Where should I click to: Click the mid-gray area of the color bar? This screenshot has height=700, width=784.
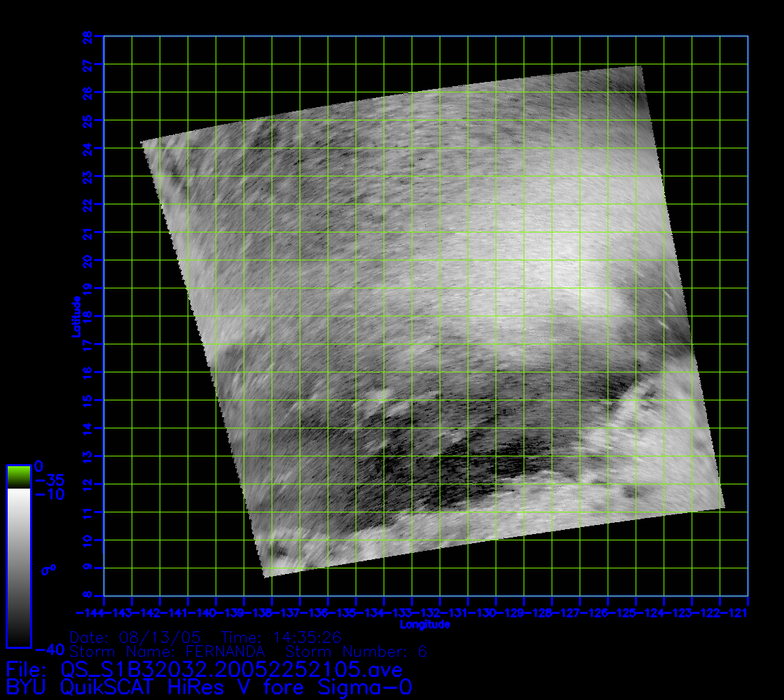(x=18, y=567)
